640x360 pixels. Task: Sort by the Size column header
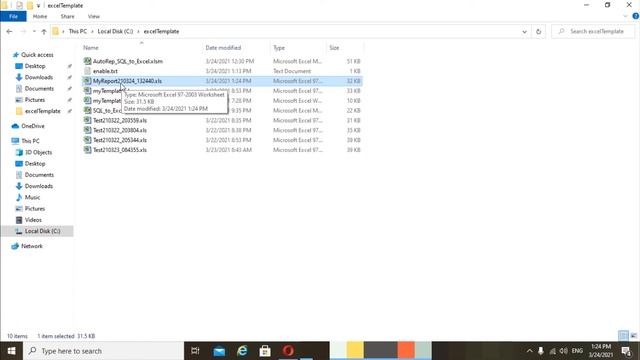point(334,48)
